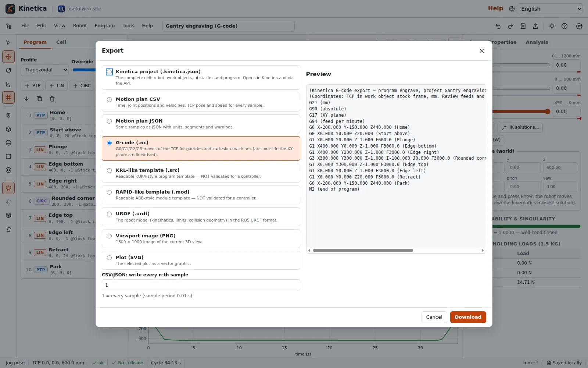
Task: Duplicate step with copy icon
Action: coord(39,99)
